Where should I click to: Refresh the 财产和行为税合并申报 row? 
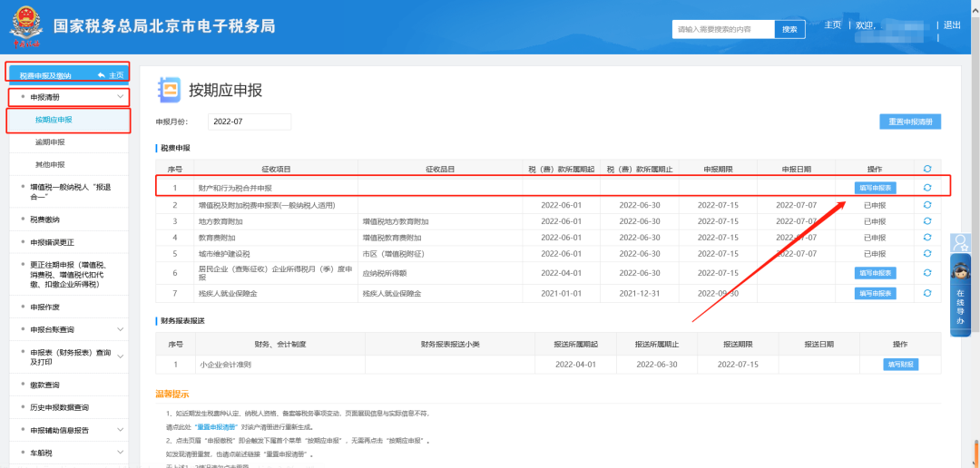coord(926,188)
